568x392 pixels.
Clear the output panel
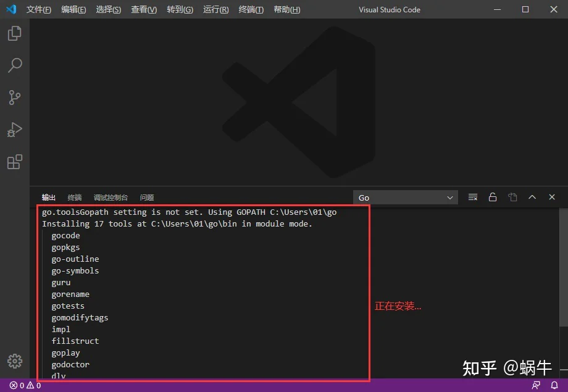click(x=473, y=197)
